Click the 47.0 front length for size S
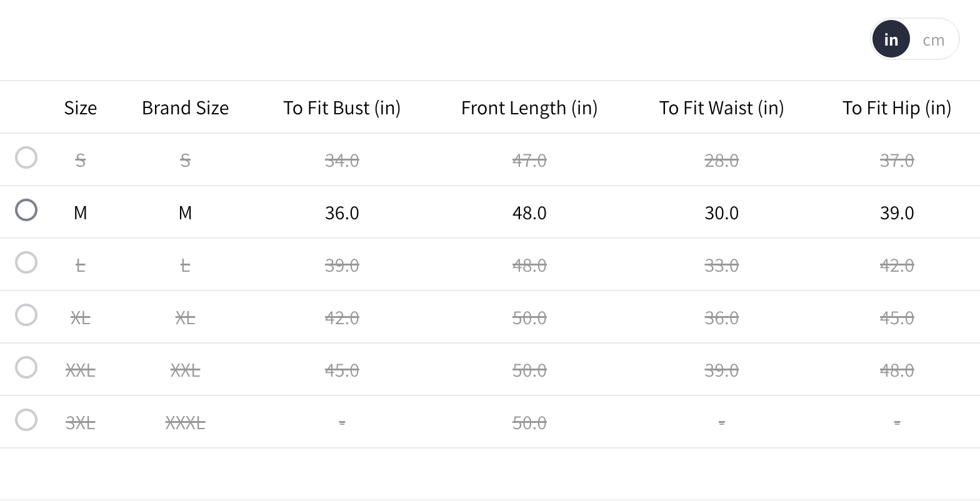Image resolution: width=980 pixels, height=501 pixels. [x=529, y=161]
